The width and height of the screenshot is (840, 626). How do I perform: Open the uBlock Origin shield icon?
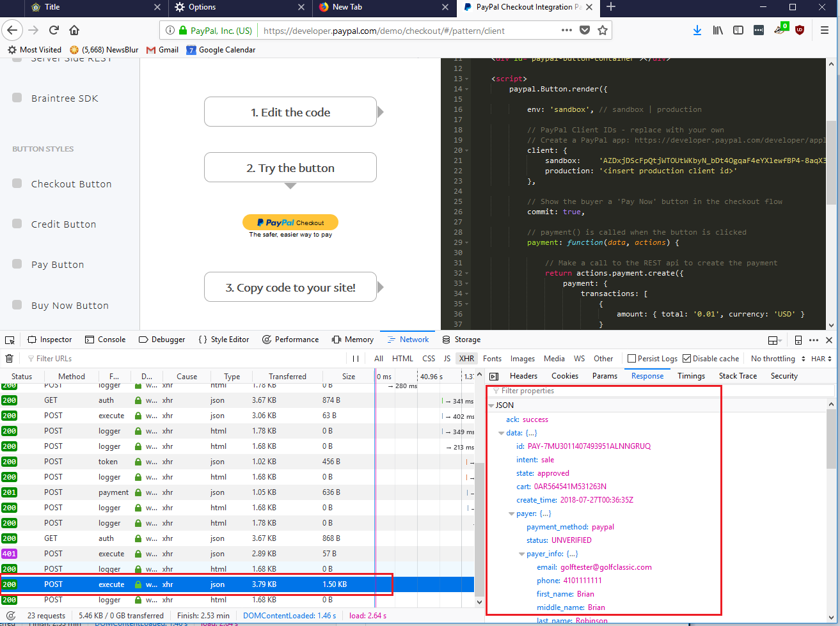click(x=800, y=30)
